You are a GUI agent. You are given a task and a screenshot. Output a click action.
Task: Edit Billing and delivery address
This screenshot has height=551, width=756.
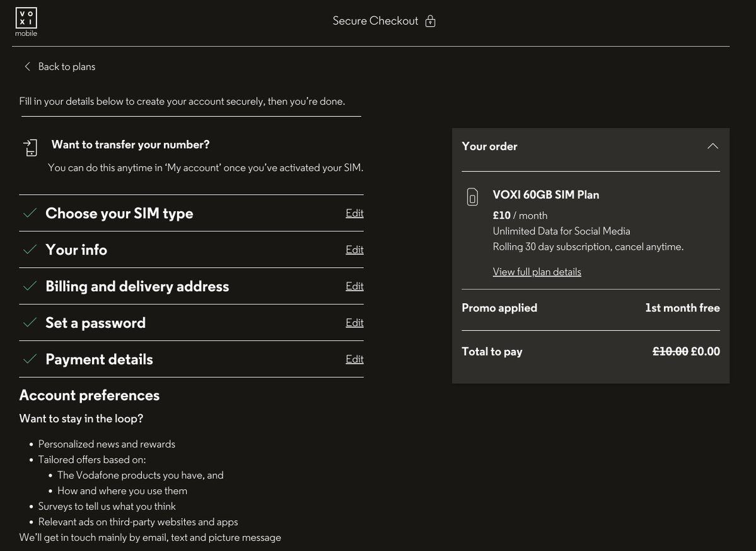(354, 286)
